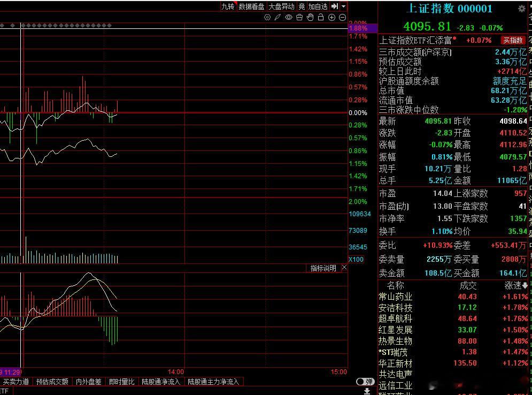Switch to 买卖力道 indicator tab

click(x=16, y=382)
